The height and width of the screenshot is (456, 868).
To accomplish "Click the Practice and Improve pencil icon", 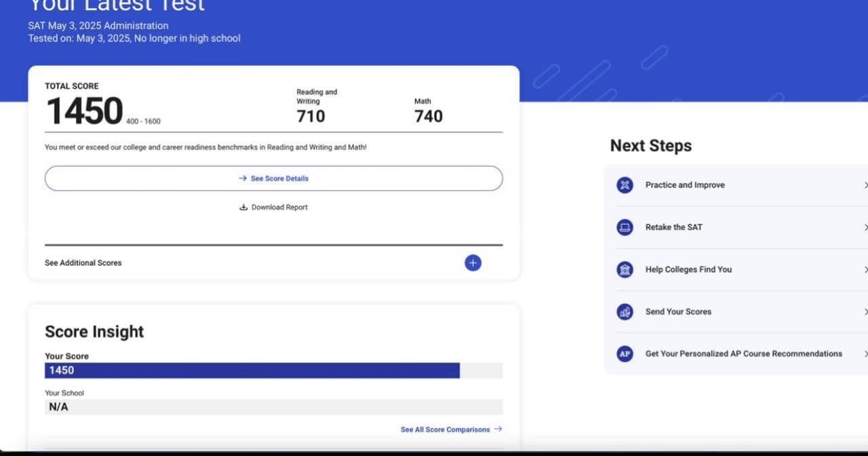I will (x=625, y=185).
